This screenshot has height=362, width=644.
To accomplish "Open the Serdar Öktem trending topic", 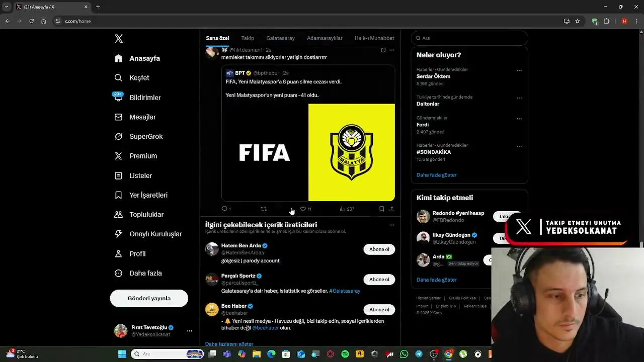I will point(433,76).
